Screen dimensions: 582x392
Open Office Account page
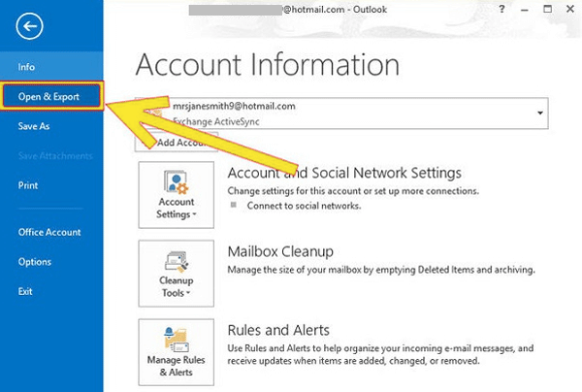point(51,232)
